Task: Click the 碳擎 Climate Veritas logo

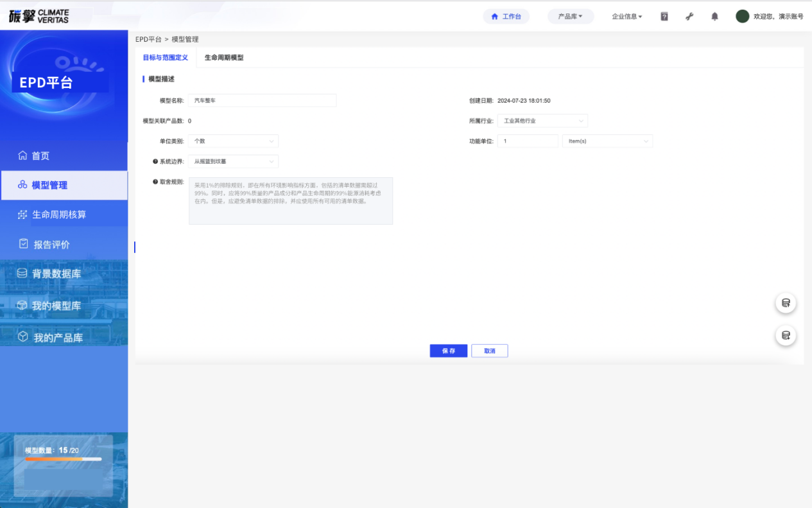Action: [x=39, y=16]
